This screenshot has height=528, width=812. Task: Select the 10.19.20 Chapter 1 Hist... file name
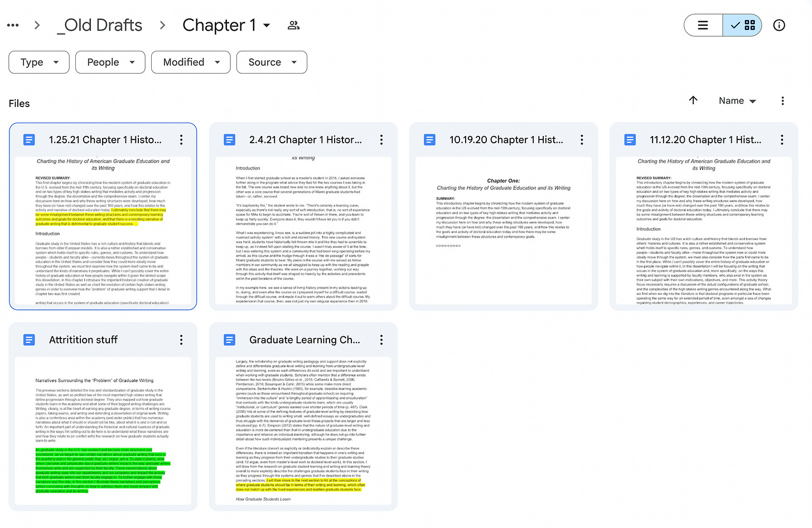click(506, 140)
